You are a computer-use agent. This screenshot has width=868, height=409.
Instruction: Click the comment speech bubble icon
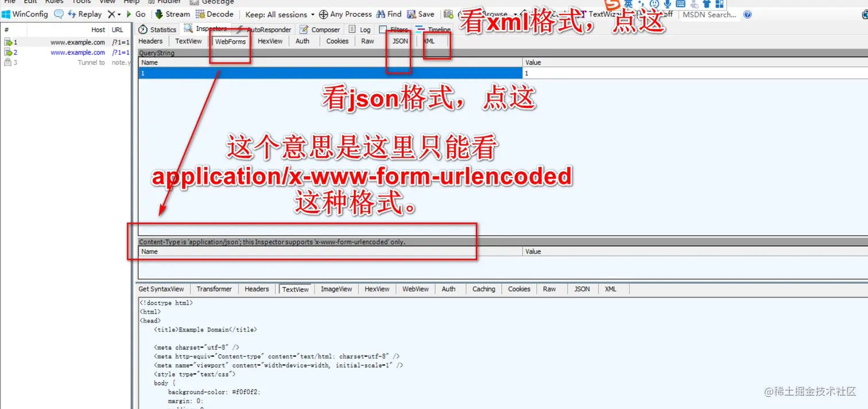59,14
